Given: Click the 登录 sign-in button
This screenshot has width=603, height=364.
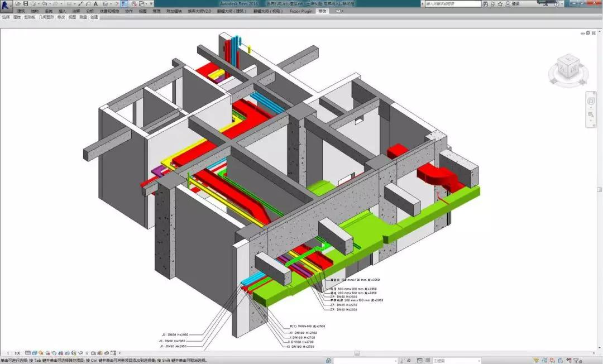Looking at the screenshot, I should click(x=516, y=4).
